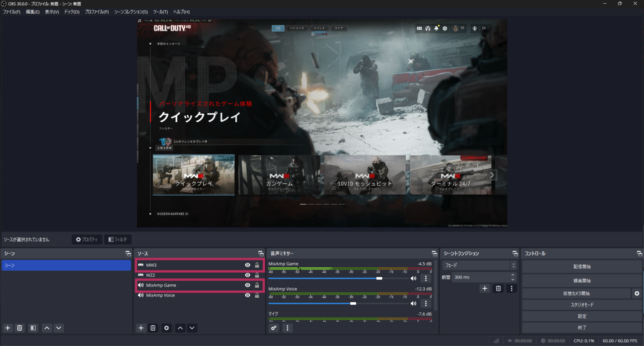Open source properties with the gear icon
The height and width of the screenshot is (346, 644).
click(x=166, y=328)
